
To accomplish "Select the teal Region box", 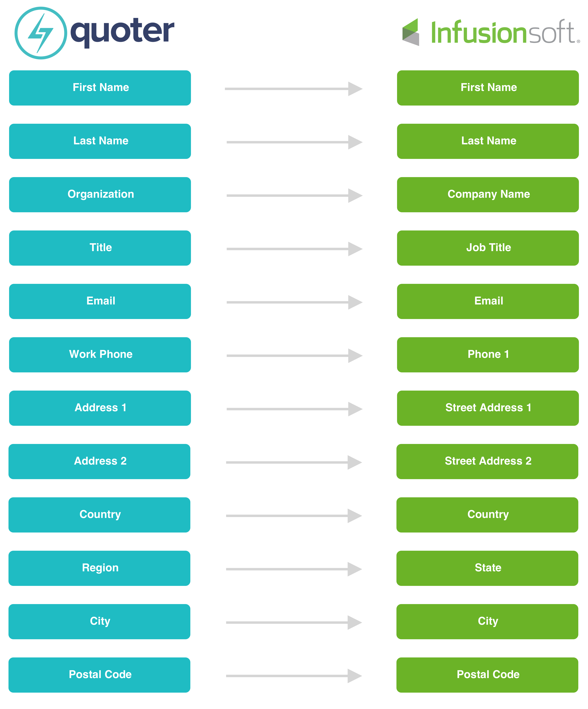I will [x=99, y=568].
